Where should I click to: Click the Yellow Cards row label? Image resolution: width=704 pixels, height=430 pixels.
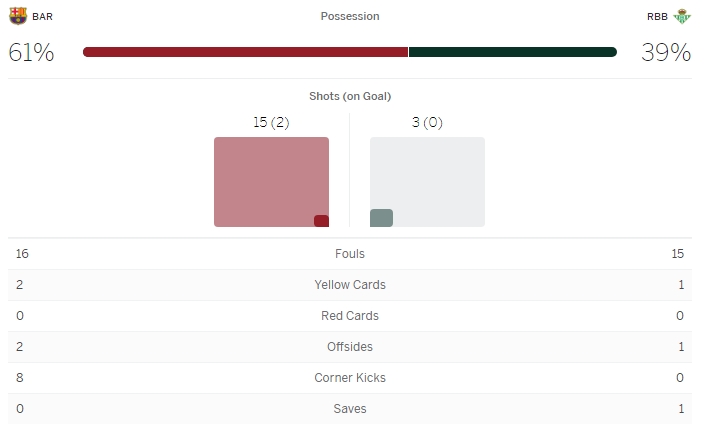350,285
